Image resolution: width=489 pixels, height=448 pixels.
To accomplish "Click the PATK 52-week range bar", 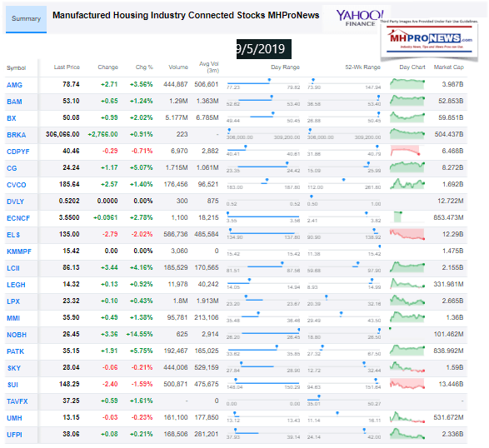I will click(x=344, y=349).
